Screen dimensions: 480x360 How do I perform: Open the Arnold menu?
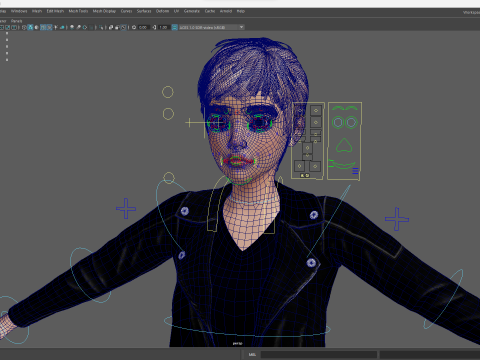(226, 11)
